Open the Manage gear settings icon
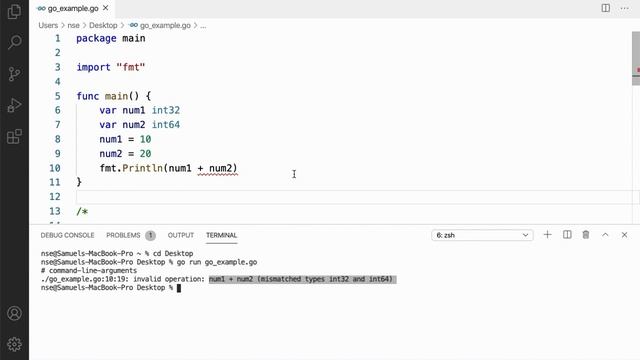This screenshot has width=640, height=360. pyautogui.click(x=14, y=344)
